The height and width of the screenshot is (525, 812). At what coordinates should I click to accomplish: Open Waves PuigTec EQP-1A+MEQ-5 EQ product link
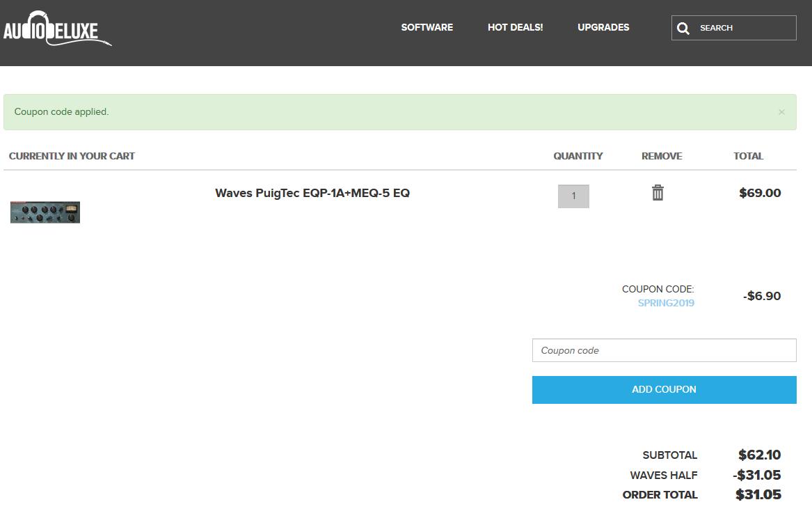pyautogui.click(x=312, y=194)
